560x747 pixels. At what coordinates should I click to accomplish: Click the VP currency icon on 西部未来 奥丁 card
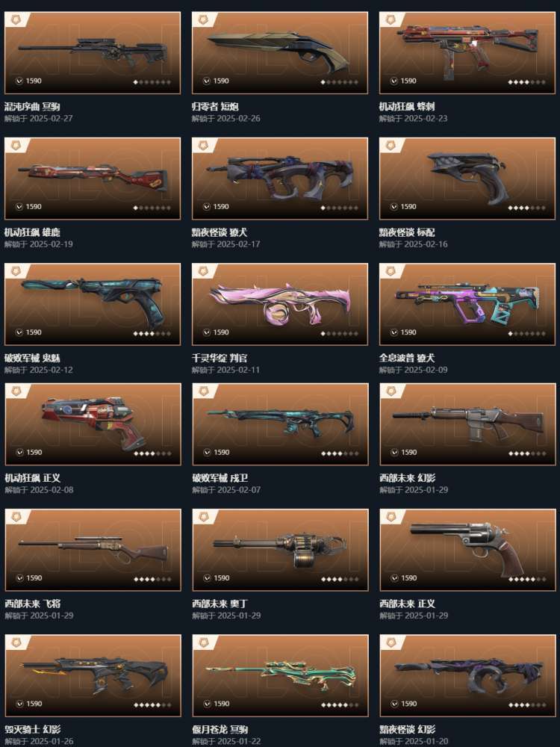click(207, 578)
